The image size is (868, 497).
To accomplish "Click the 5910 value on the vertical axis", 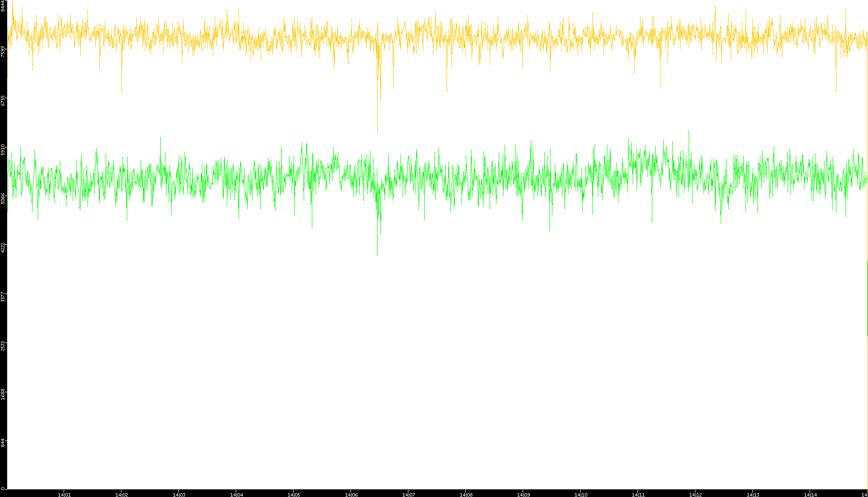I will pos(3,150).
